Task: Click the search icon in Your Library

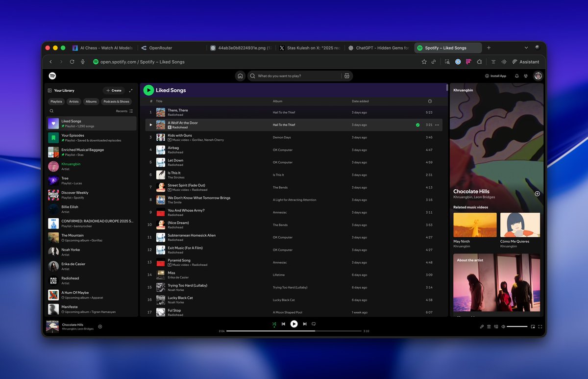Action: click(51, 111)
